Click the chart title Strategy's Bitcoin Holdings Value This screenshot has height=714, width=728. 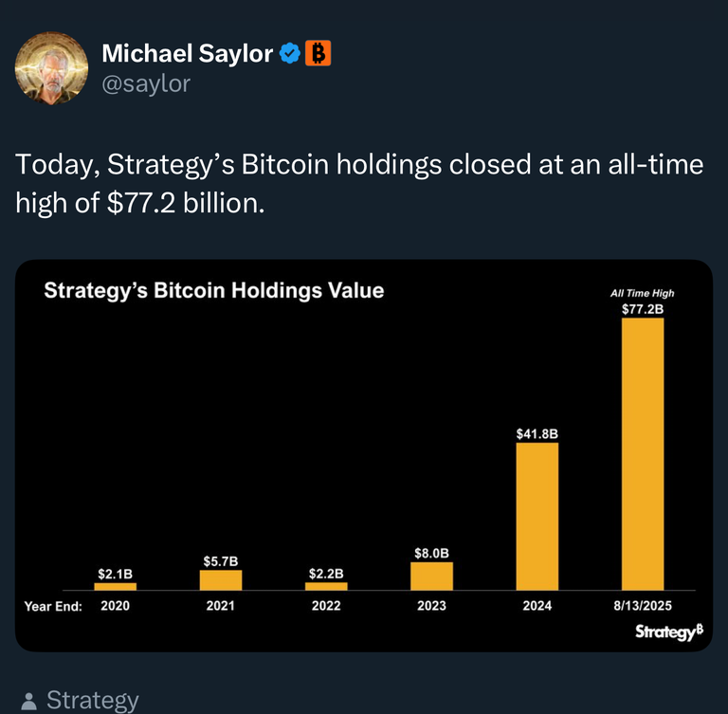(x=214, y=291)
